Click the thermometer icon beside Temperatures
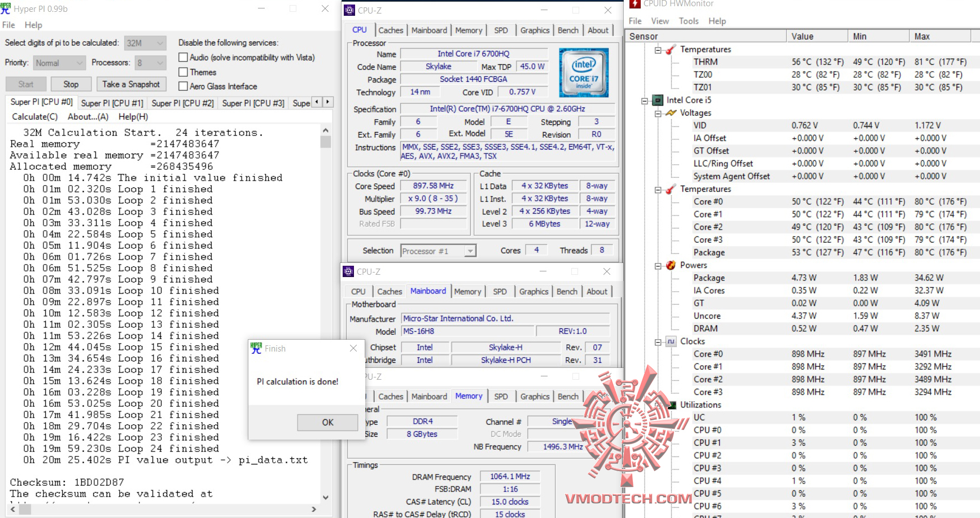Screen dimensions: 980x518 tap(671, 49)
